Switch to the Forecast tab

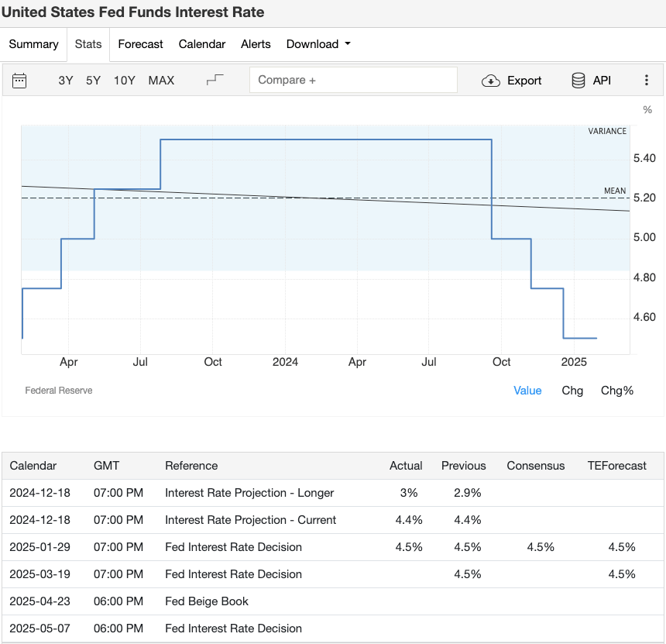[x=140, y=44]
